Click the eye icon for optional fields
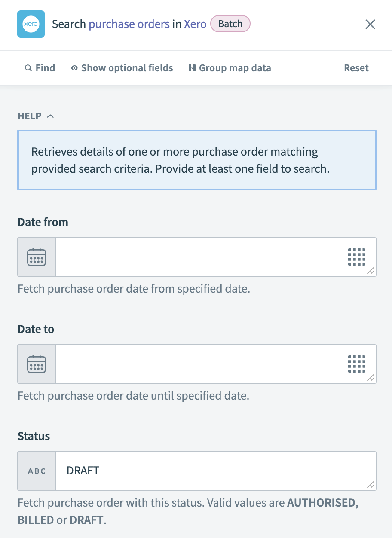 point(74,68)
